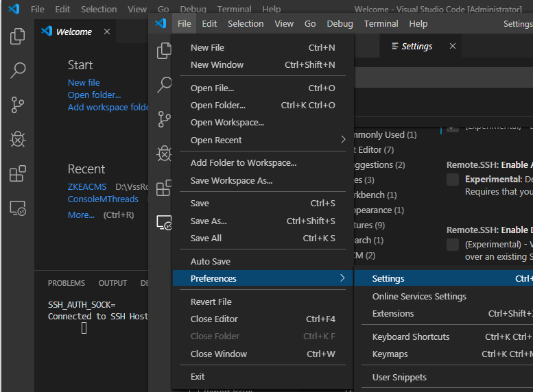Choose Close Editor menu entry
This screenshot has height=392, width=533.
tap(263, 319)
